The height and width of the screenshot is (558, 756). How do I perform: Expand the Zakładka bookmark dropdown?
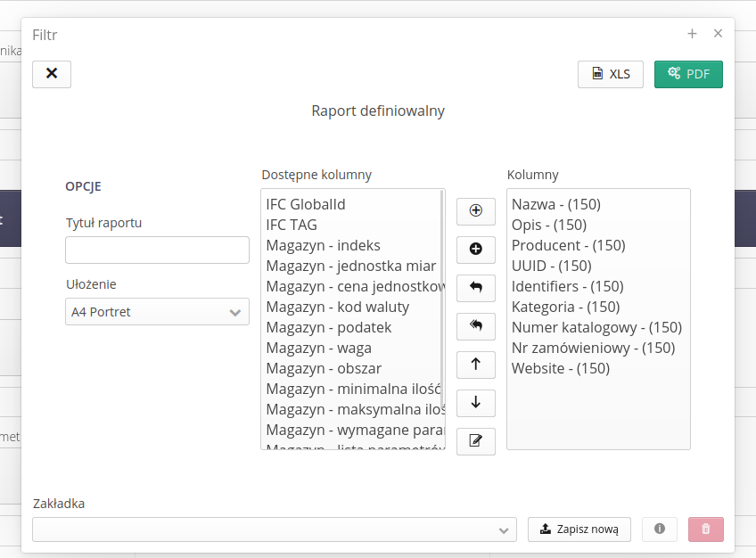click(274, 529)
